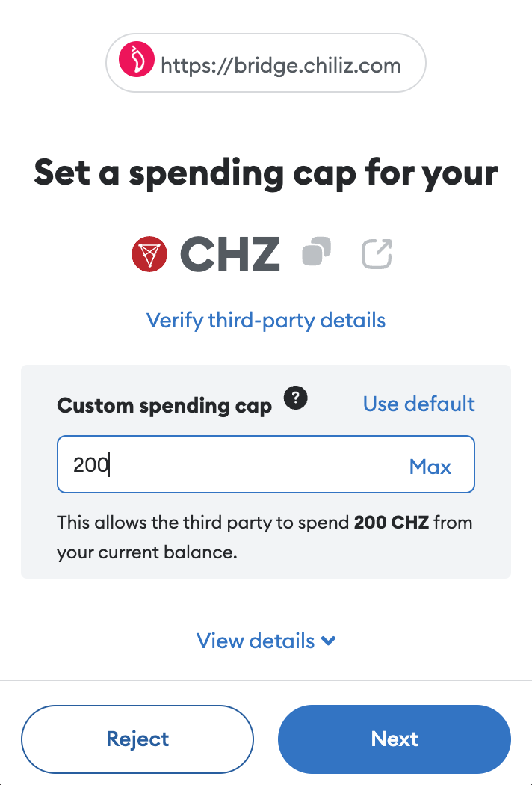
Task: Click the Custom spending cap label
Action: coord(164,406)
